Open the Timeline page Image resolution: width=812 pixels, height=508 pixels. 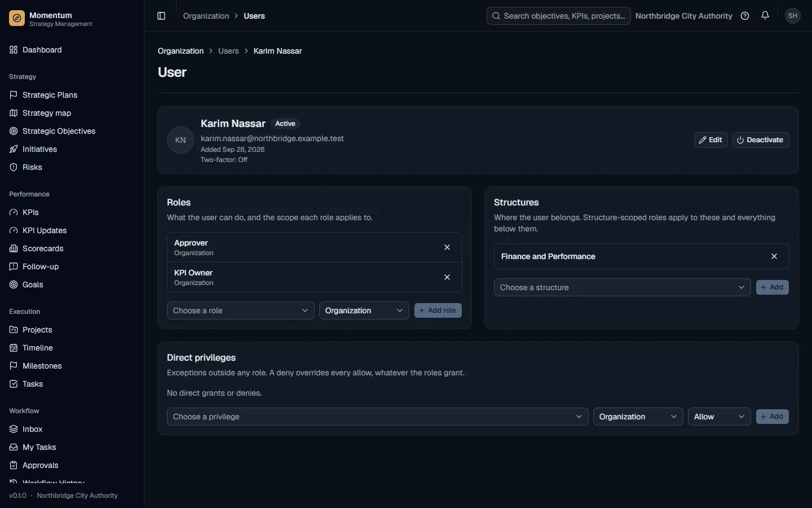click(x=72, y=348)
